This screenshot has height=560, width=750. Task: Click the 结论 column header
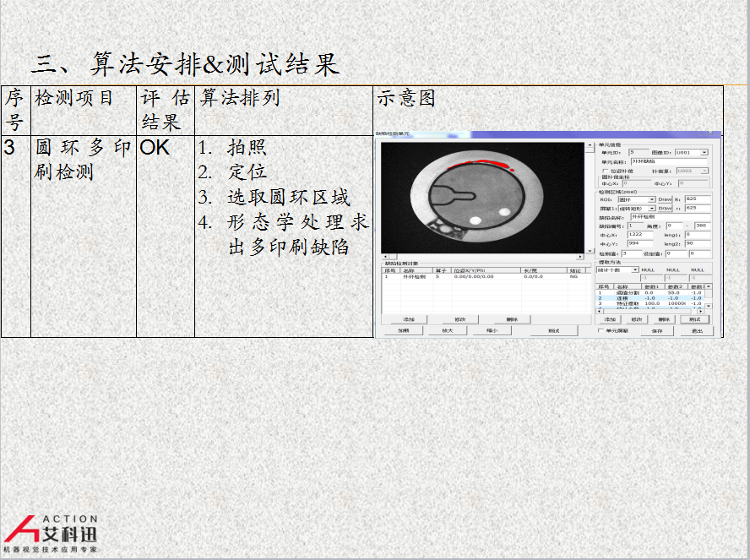click(x=575, y=270)
